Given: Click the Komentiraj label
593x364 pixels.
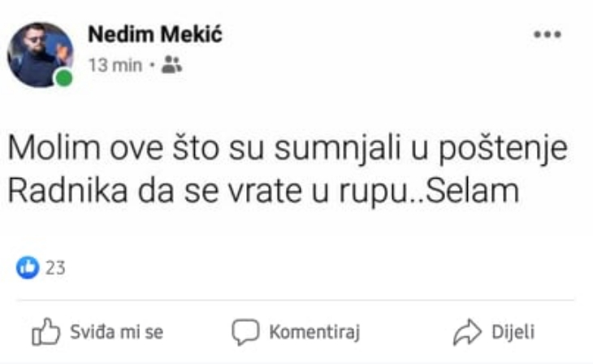Looking at the screenshot, I should click(314, 332).
